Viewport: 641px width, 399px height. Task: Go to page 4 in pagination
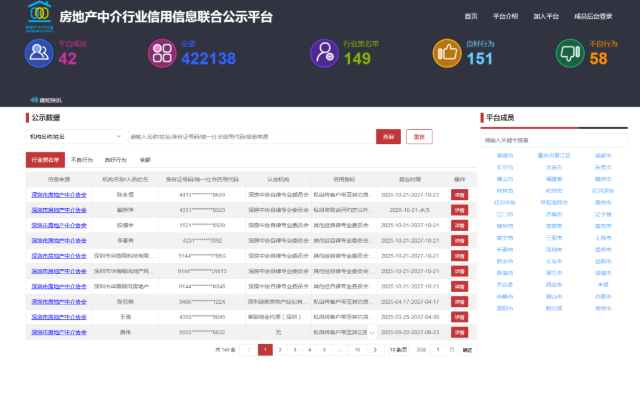[309, 350]
